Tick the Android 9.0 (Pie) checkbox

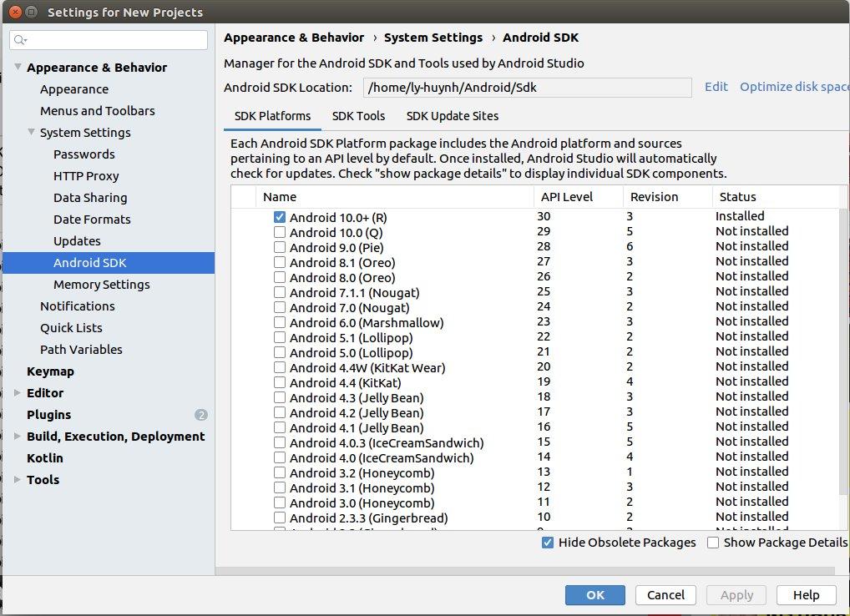(280, 247)
